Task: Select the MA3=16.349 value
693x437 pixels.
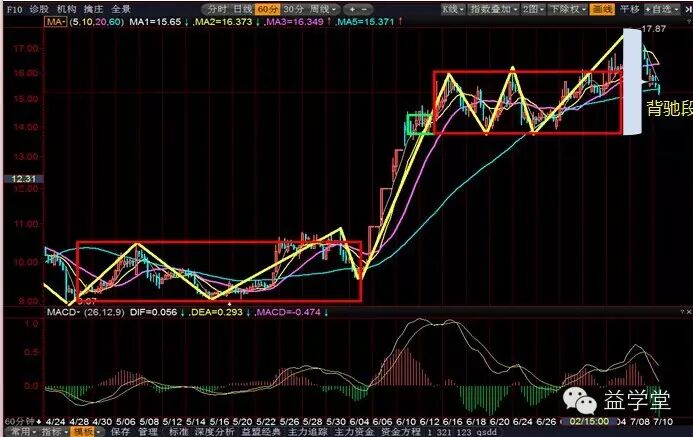Action: coord(295,22)
